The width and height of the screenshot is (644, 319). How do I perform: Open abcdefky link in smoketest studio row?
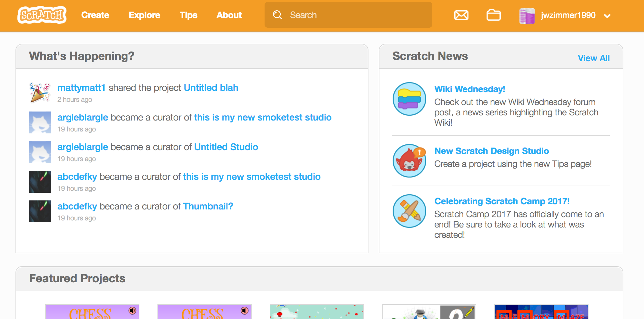pyautogui.click(x=77, y=177)
